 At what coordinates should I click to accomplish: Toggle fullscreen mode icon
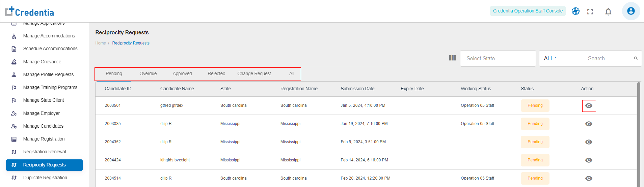pyautogui.click(x=590, y=12)
